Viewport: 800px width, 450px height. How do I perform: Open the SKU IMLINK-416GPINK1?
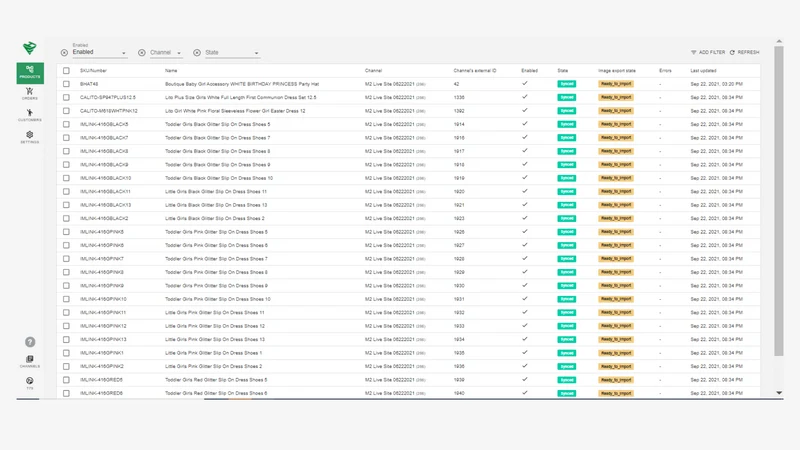(102, 353)
